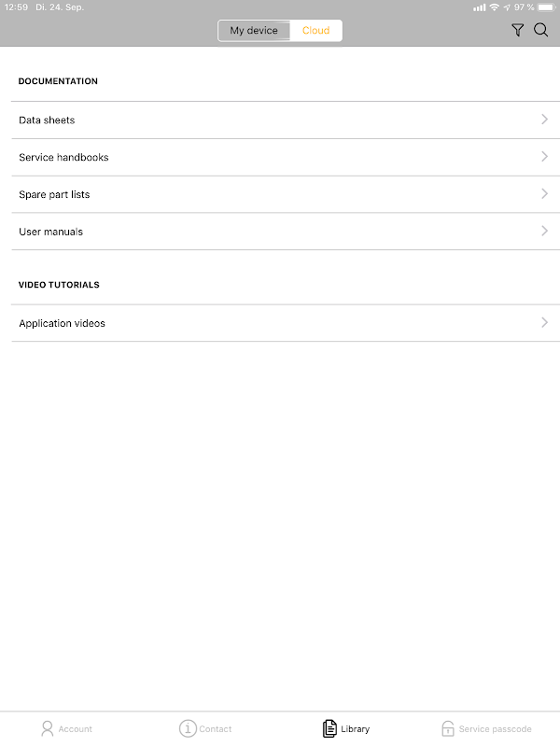
Task: Expand User manuals chevron
Action: coord(544,231)
